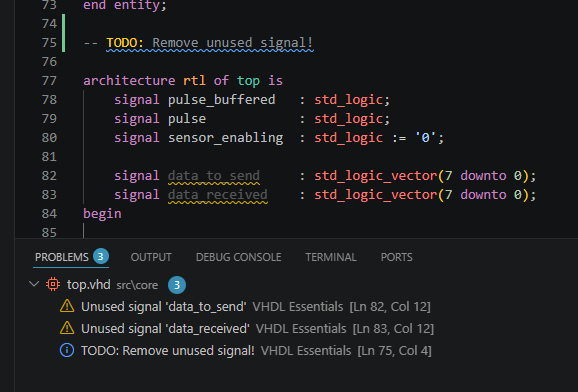The width and height of the screenshot is (578, 392).
Task: Select the Unused signal 'data_received' problem
Action: point(165,329)
